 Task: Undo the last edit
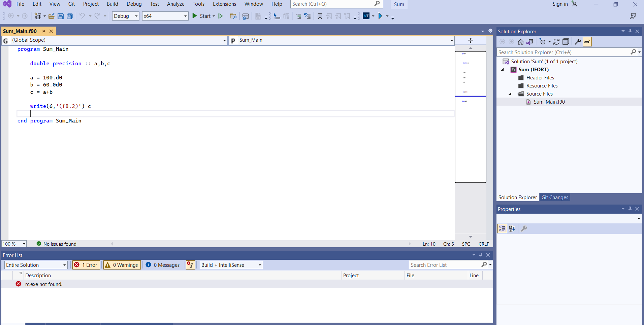[x=82, y=16]
